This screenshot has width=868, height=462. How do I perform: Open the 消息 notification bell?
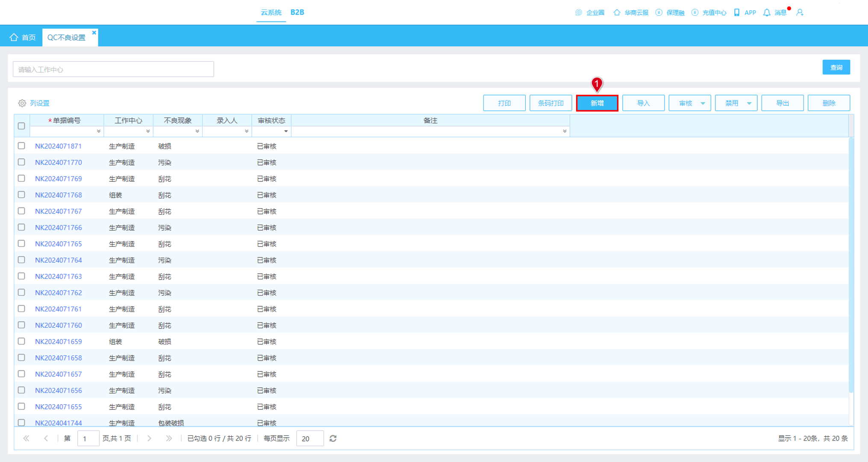pos(767,12)
